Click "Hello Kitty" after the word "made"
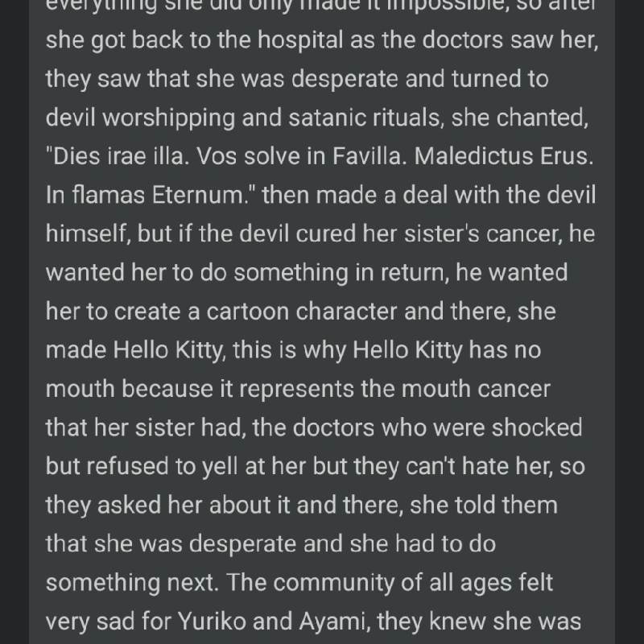 (x=167, y=351)
